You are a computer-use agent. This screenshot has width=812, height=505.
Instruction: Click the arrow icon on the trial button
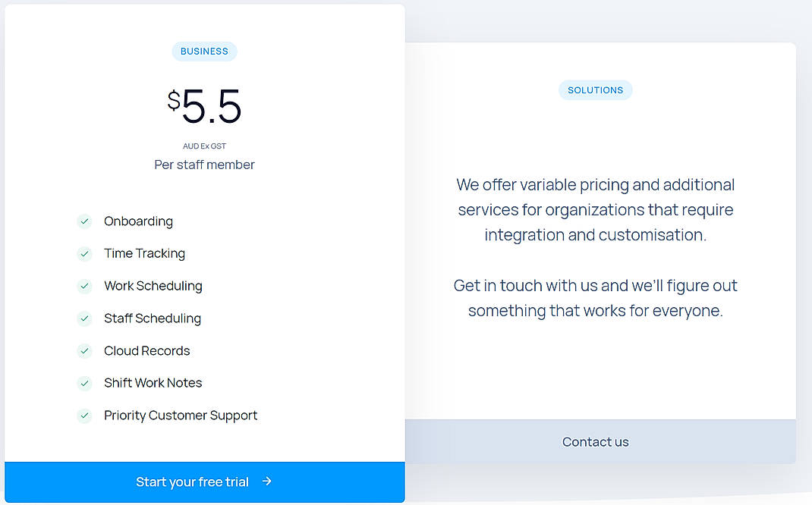click(x=266, y=481)
